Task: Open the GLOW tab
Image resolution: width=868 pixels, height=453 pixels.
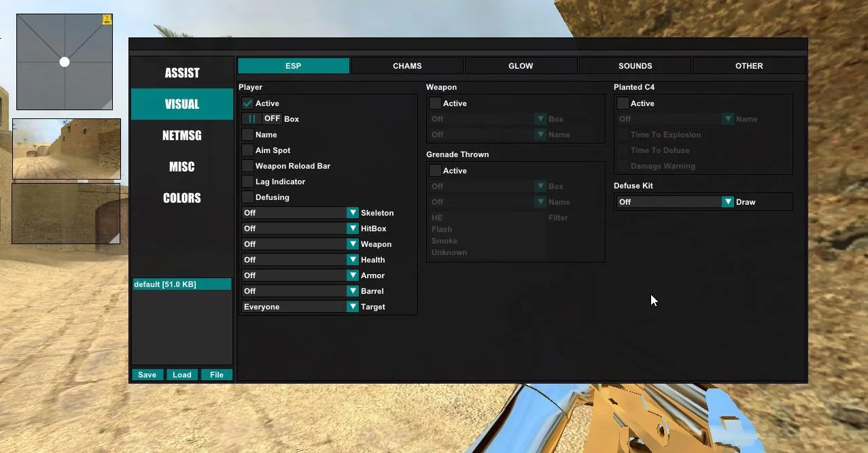Action: click(x=521, y=66)
